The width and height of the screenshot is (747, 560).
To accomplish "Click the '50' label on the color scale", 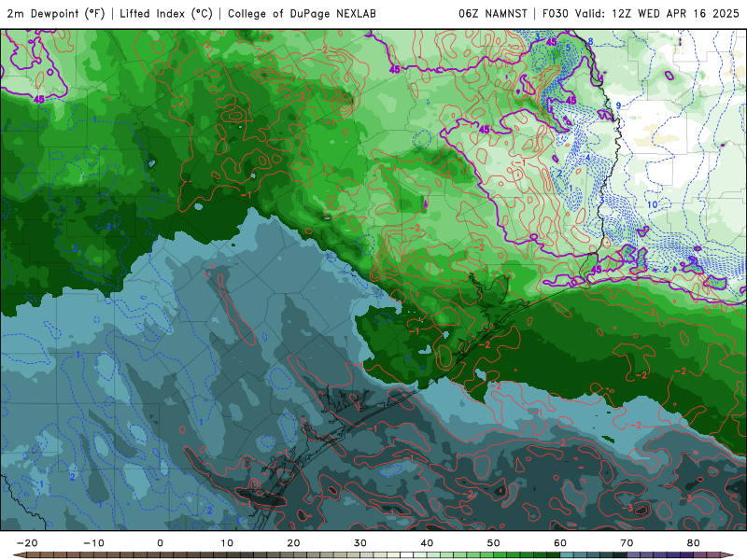I will (x=494, y=543).
